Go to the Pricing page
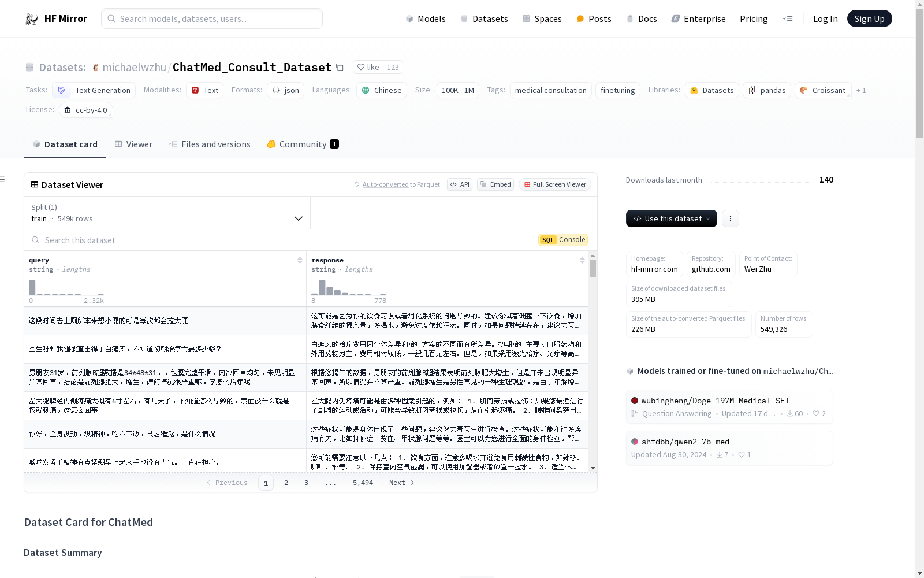Screen dimensions: 924x578 [x=754, y=19]
